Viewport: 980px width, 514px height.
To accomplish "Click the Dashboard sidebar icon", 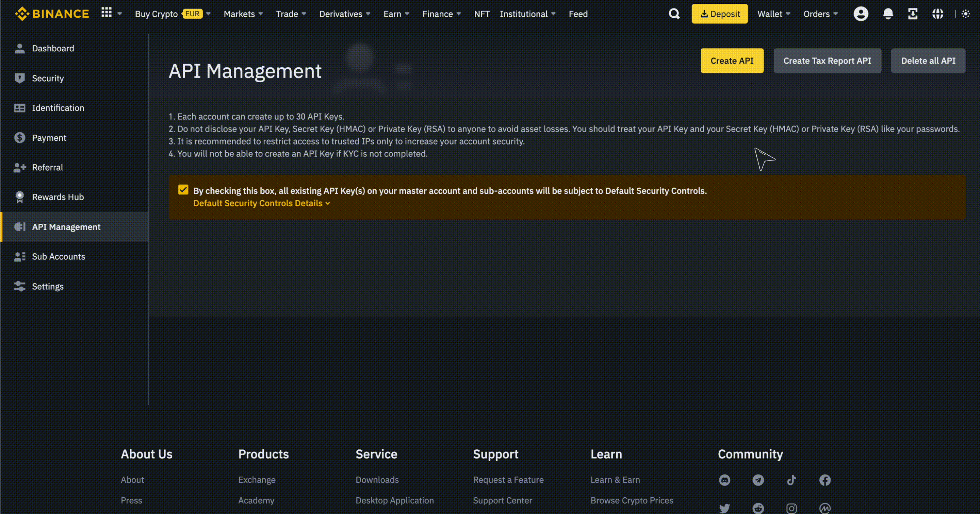I will point(19,48).
